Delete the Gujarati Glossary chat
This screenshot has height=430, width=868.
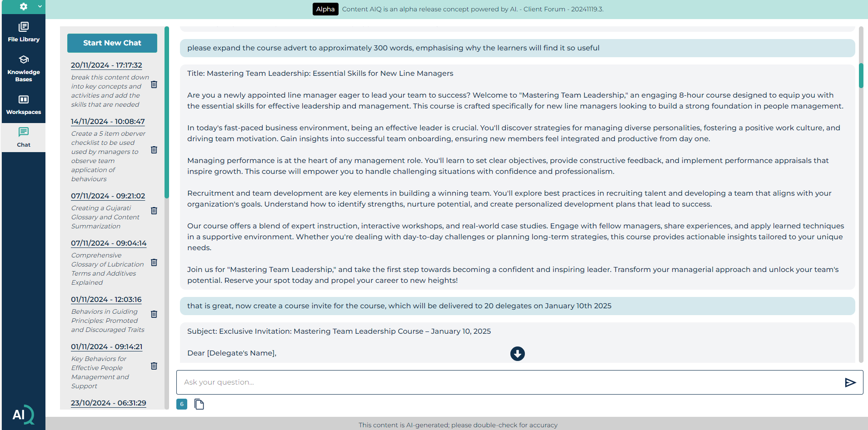154,211
